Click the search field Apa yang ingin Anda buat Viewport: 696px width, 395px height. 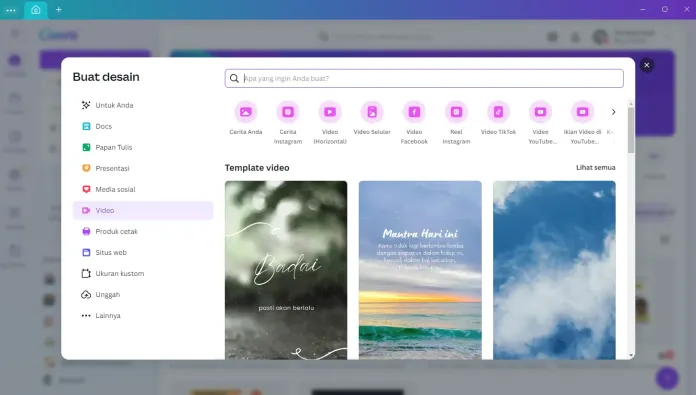tap(424, 79)
